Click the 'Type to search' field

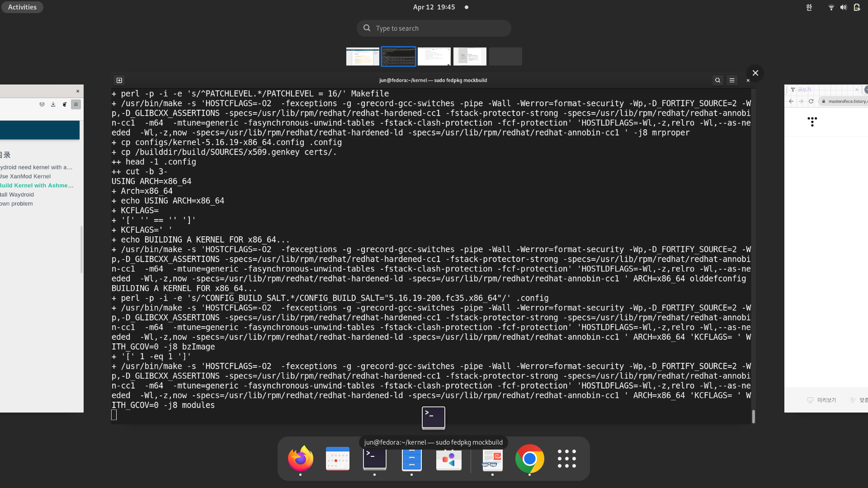point(434,28)
